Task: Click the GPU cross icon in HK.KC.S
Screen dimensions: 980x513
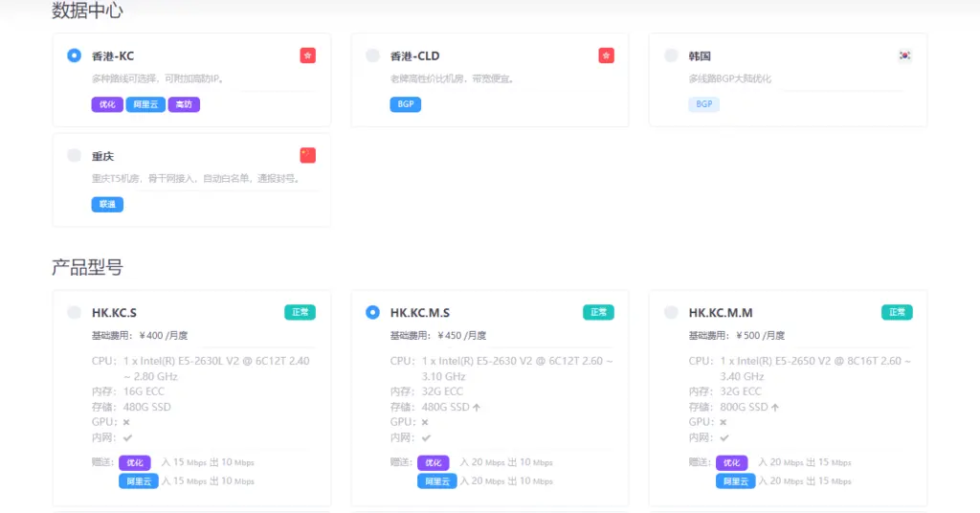Action: (x=127, y=422)
